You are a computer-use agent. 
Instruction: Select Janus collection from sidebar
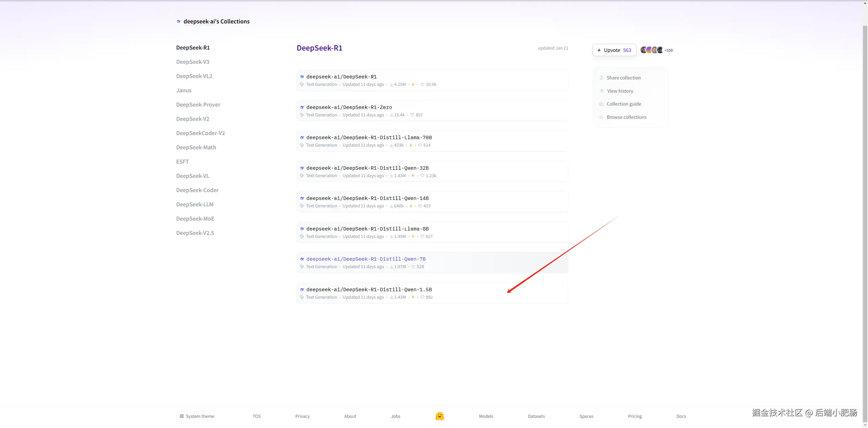click(183, 90)
